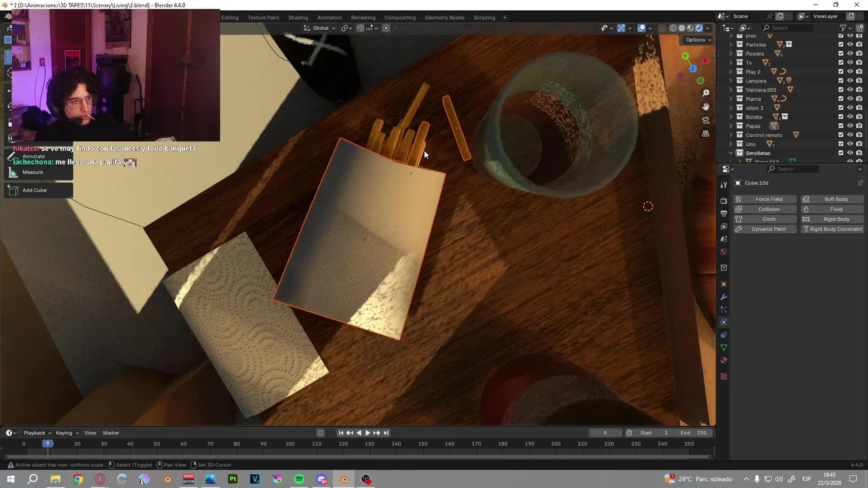Image resolution: width=868 pixels, height=488 pixels.
Task: Expand the Tv collection in the outliner
Action: [731, 62]
